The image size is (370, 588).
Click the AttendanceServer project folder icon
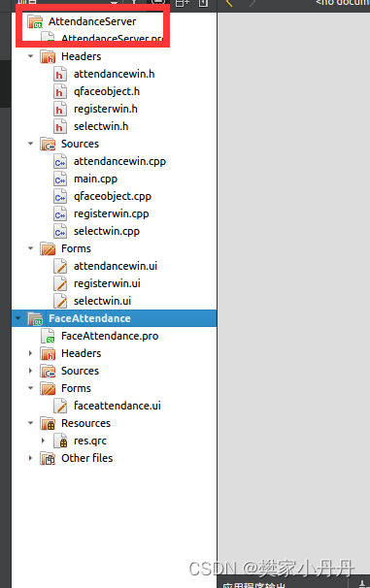coord(35,21)
